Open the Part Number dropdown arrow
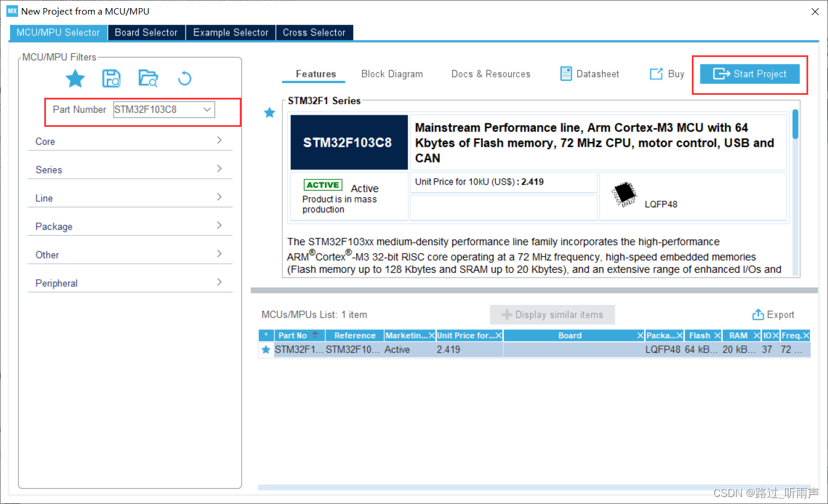Viewport: 828px width, 504px height. click(207, 109)
